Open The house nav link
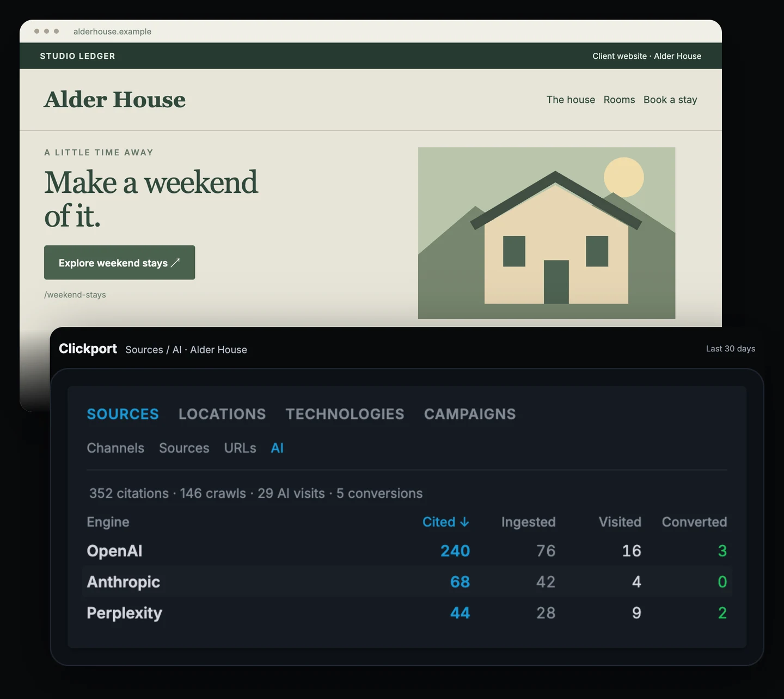784x699 pixels. click(571, 100)
